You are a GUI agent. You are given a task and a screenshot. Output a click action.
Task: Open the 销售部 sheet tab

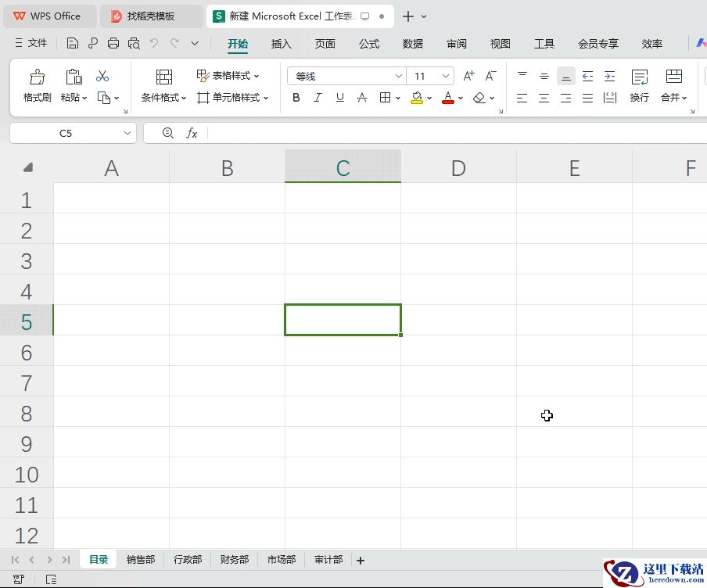141,560
